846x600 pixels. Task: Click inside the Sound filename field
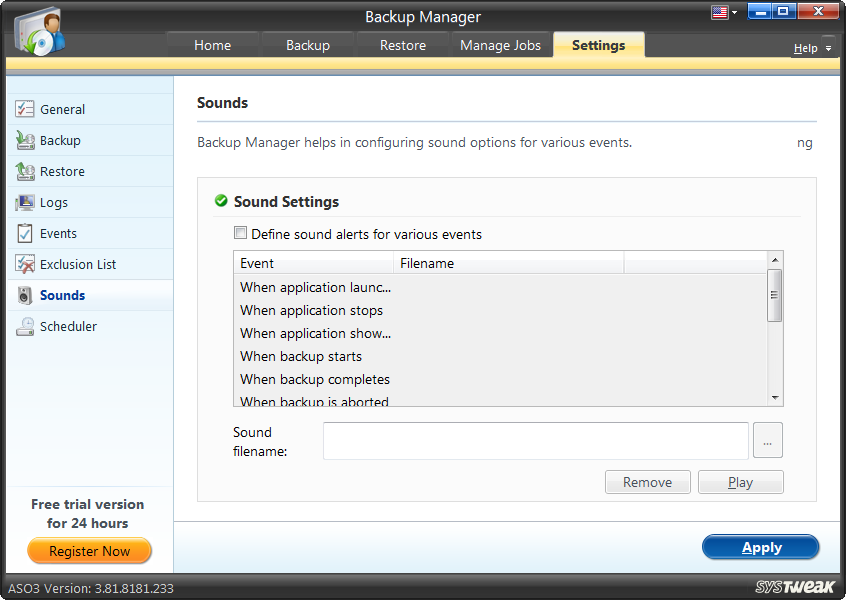coord(535,440)
